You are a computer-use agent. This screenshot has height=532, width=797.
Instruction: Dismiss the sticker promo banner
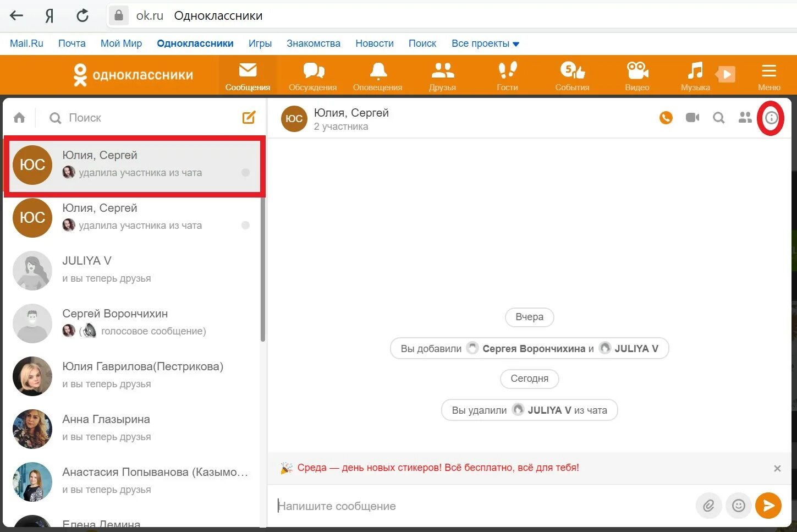(x=777, y=468)
